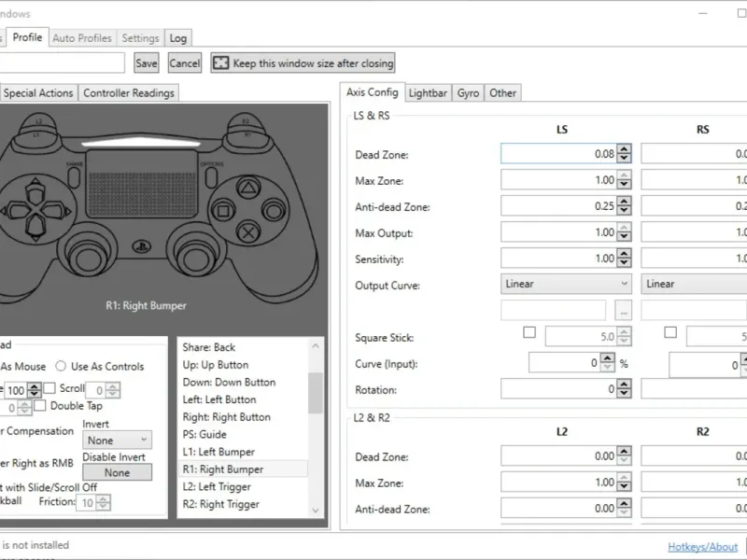Click the right analog stick on the controller
747x560 pixels.
[195, 258]
